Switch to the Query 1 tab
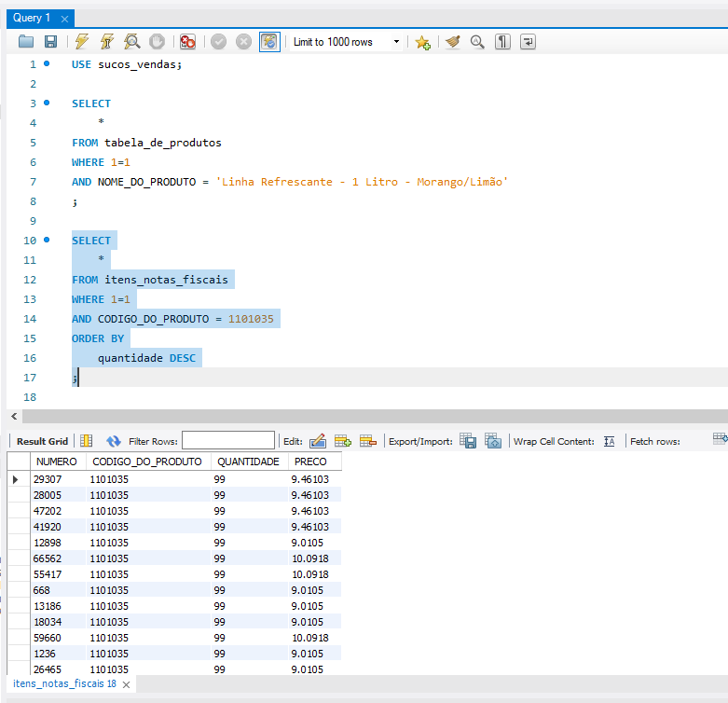The height and width of the screenshot is (703, 728). click(x=32, y=18)
